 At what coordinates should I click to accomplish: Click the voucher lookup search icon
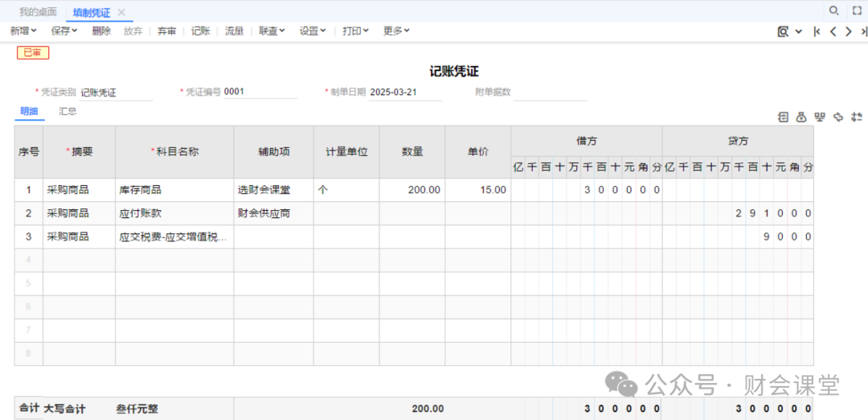click(783, 31)
